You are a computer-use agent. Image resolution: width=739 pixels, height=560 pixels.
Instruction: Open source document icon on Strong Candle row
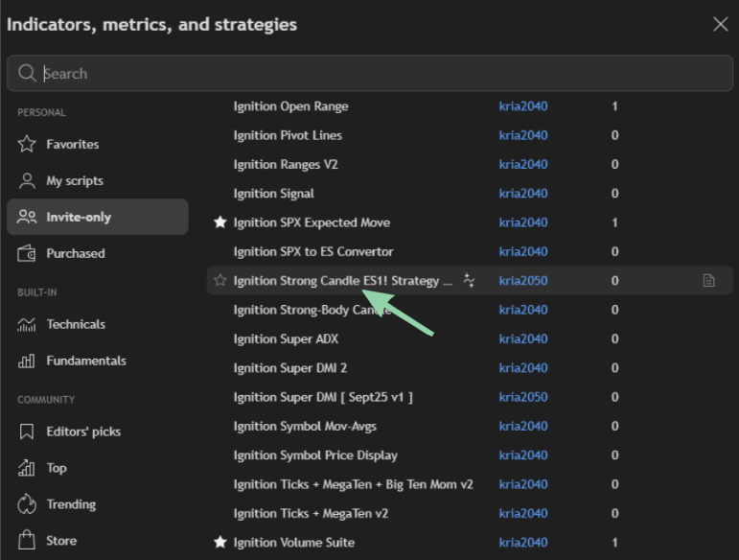pyautogui.click(x=708, y=281)
